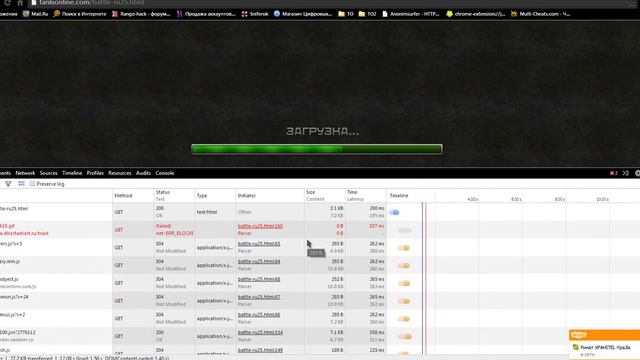Viewport: 640px width, 360px height.
Task: Open the Rango-hack forum bookmark
Action: (x=141, y=13)
